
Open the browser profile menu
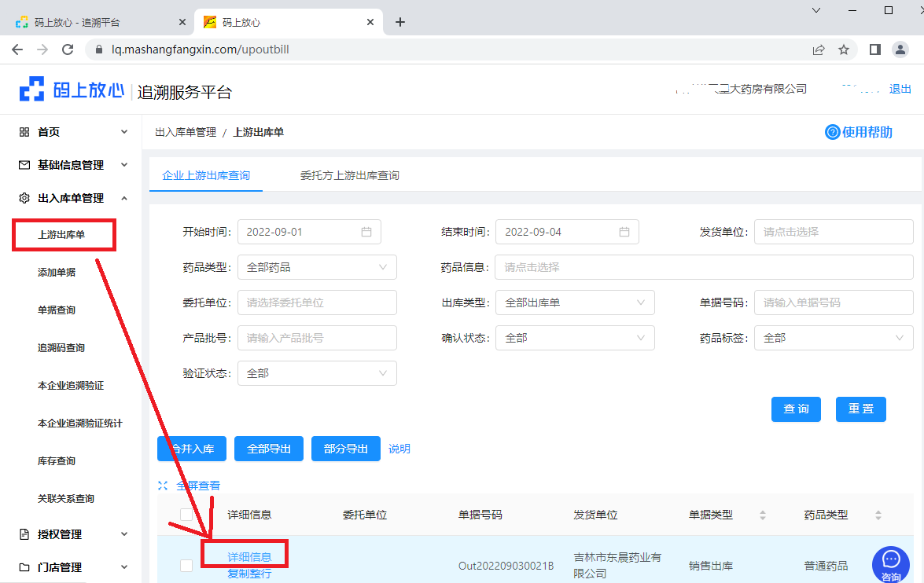click(x=900, y=49)
